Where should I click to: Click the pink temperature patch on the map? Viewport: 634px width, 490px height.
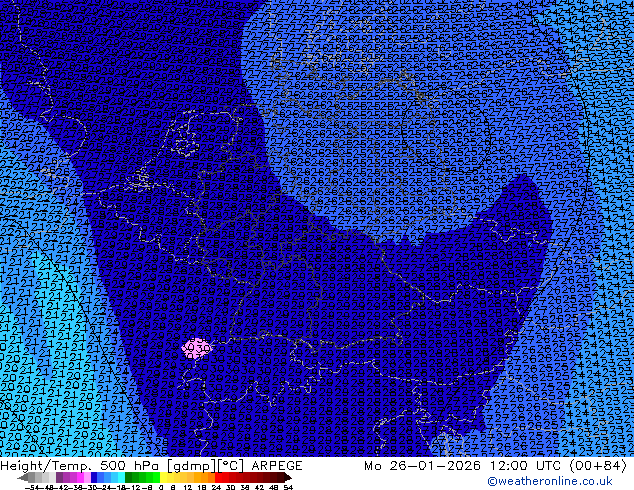point(196,348)
